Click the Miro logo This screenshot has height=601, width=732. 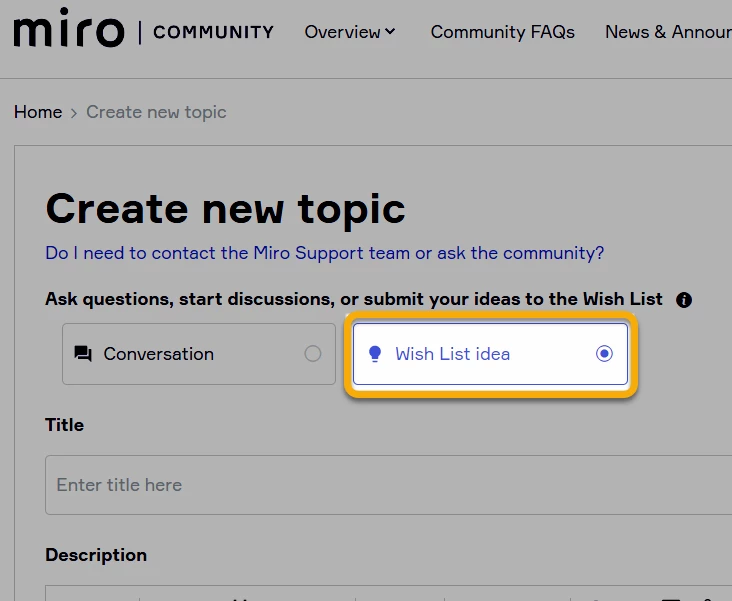(69, 28)
